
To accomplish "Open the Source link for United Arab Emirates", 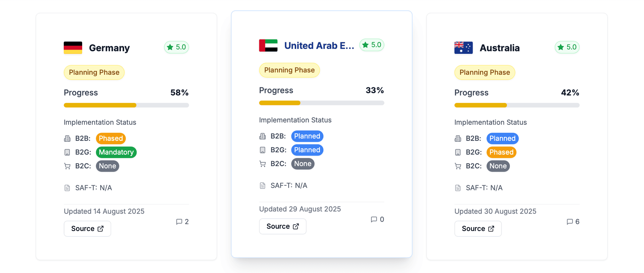I will click(x=282, y=226).
